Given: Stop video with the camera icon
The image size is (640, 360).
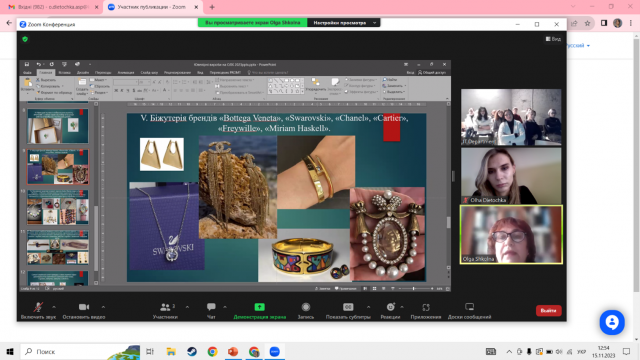Looking at the screenshot, I should tap(84, 307).
